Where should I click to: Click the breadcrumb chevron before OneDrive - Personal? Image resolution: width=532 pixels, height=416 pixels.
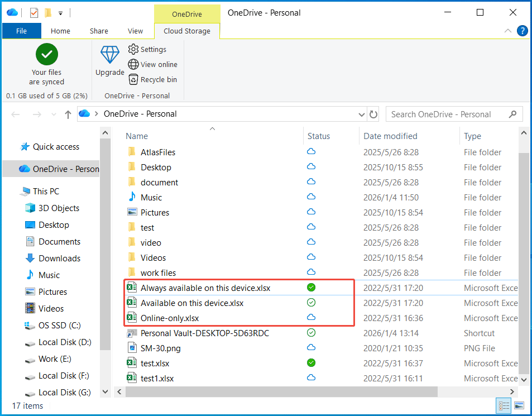click(x=97, y=114)
